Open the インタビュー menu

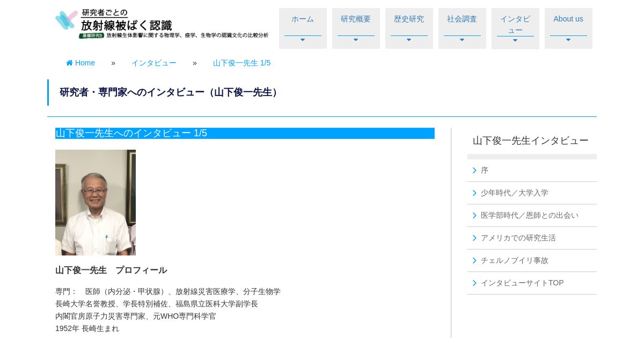[515, 28]
